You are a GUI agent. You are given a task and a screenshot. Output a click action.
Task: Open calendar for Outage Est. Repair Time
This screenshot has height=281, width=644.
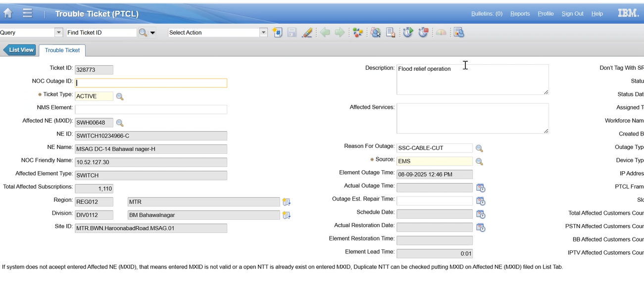pyautogui.click(x=480, y=201)
